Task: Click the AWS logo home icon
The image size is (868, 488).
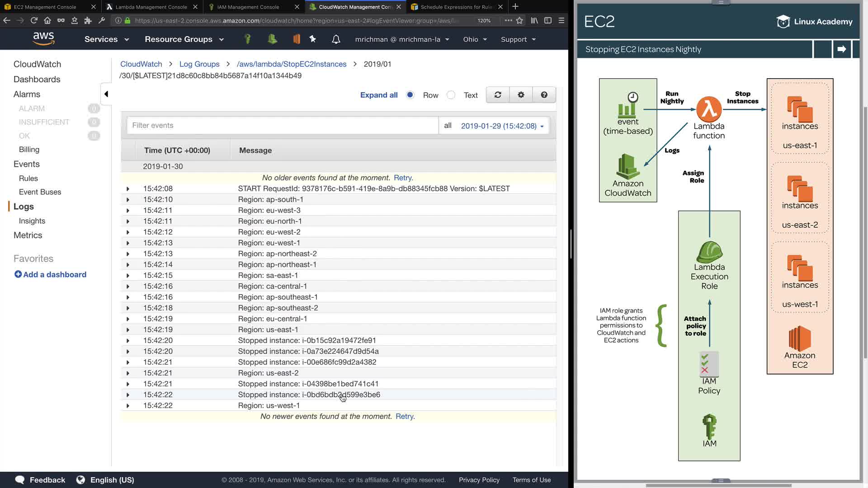Action: (43, 39)
